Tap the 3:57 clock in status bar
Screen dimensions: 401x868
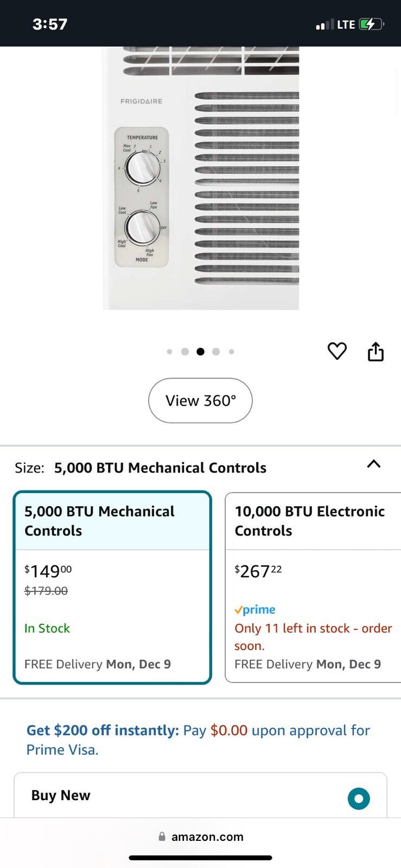[50, 24]
